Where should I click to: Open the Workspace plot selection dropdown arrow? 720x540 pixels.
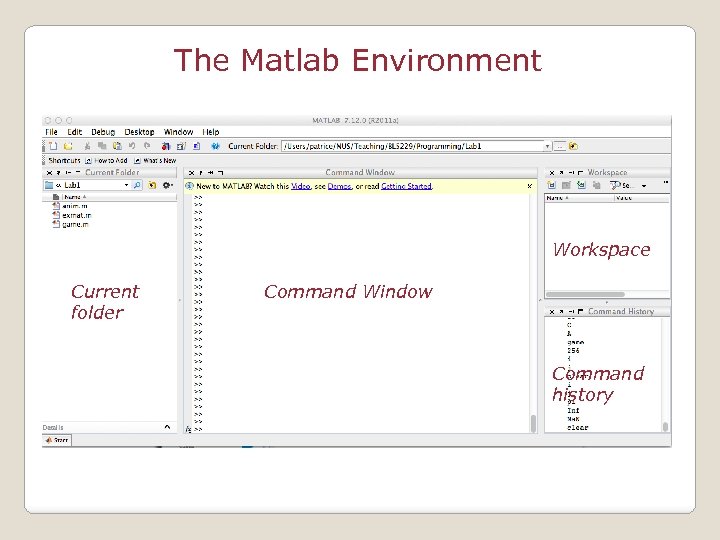point(644,186)
